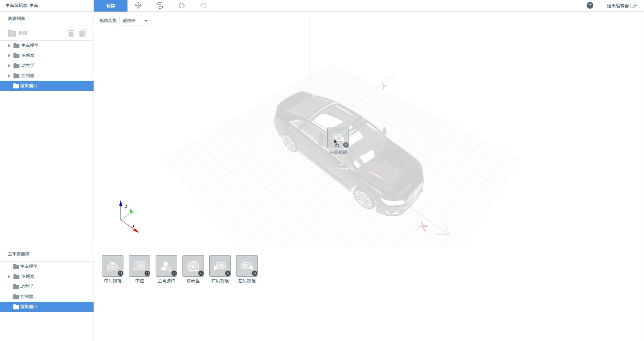Expand the 动力学 folder in resource list
Viewport: 644px width, 341px height.
pos(9,66)
